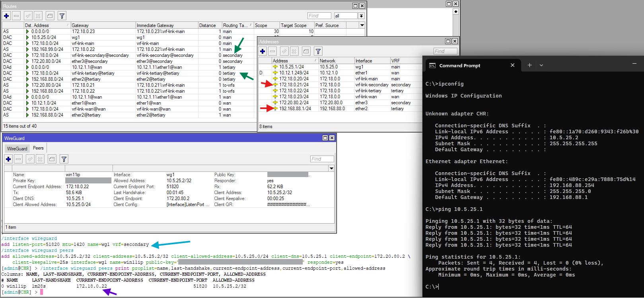Image resolution: width=644 pixels, height=298 pixels.
Task: Sort Routes by Routing Table column
Action: click(x=237, y=25)
